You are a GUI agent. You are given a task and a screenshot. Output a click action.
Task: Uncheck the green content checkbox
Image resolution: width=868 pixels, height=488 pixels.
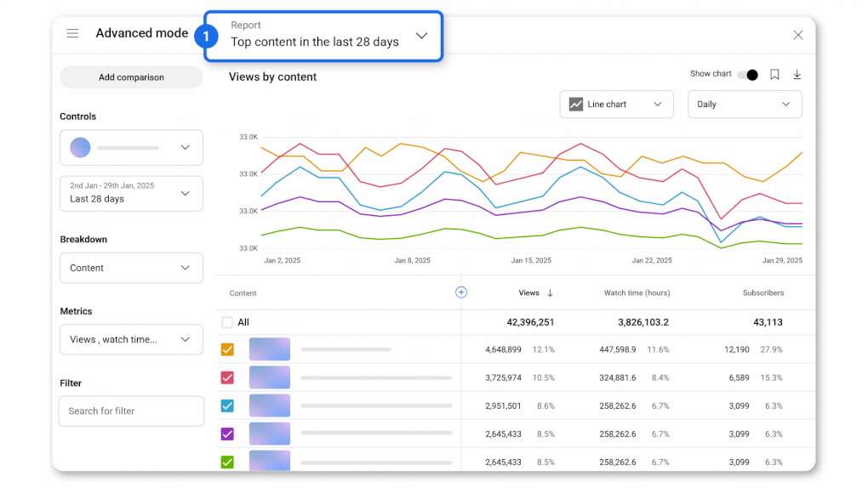(x=227, y=462)
